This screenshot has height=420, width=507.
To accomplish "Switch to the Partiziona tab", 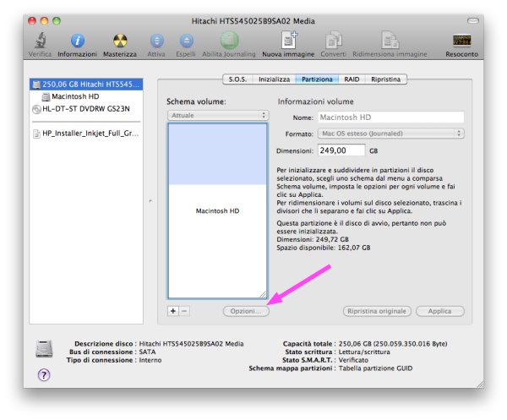I will point(317,79).
